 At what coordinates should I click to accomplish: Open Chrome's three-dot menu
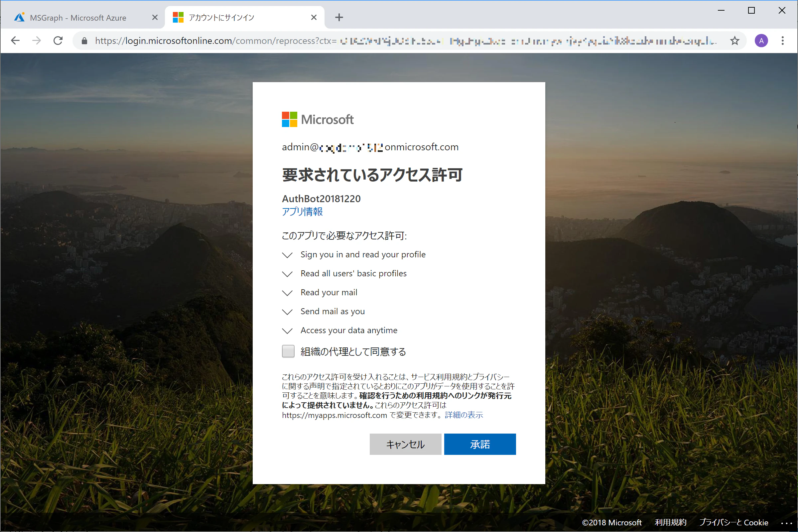coord(783,41)
